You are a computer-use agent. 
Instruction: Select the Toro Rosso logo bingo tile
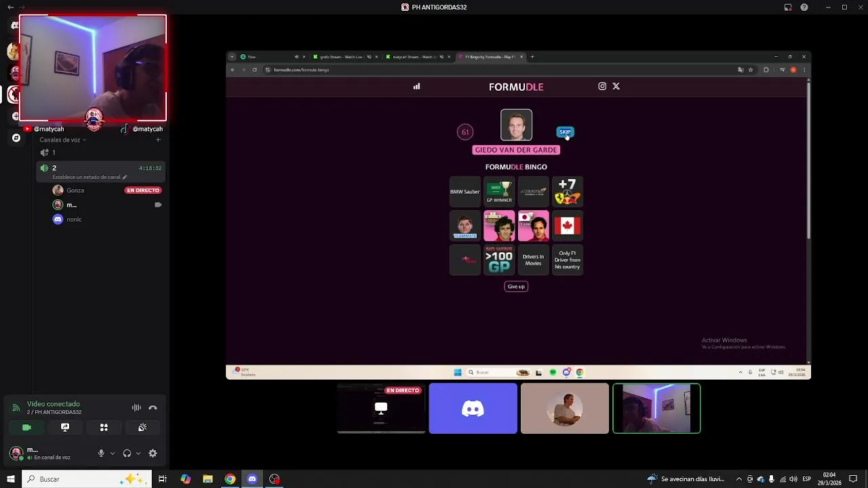click(465, 260)
